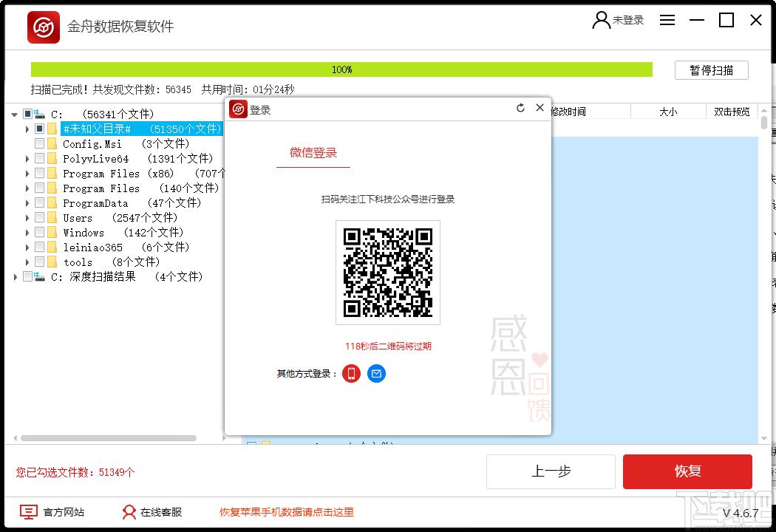The height and width of the screenshot is (532, 776).
Task: Check the Windows folder checkbox
Action: pos(40,232)
